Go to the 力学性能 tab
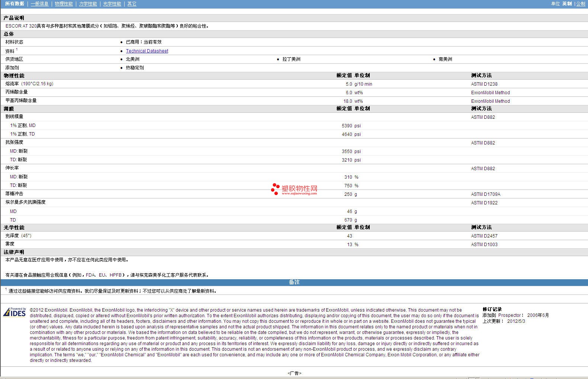The height and width of the screenshot is (379, 588). [x=88, y=4]
